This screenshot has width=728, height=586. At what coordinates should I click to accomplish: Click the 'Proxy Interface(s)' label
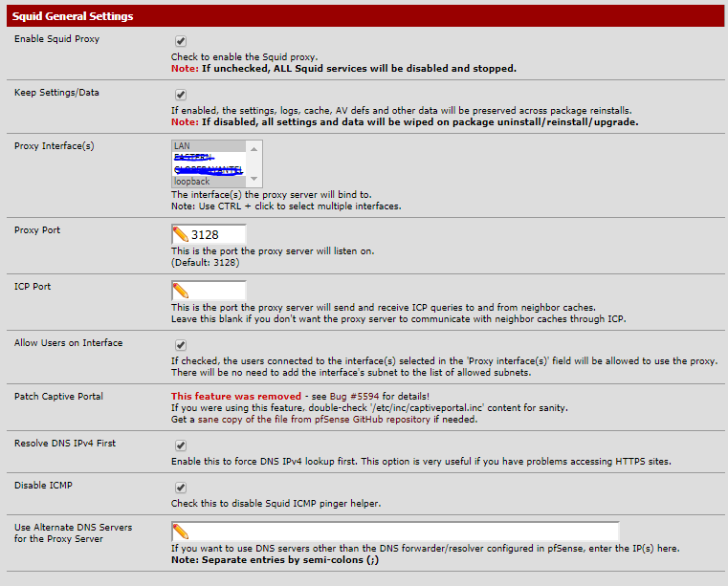tap(55, 146)
